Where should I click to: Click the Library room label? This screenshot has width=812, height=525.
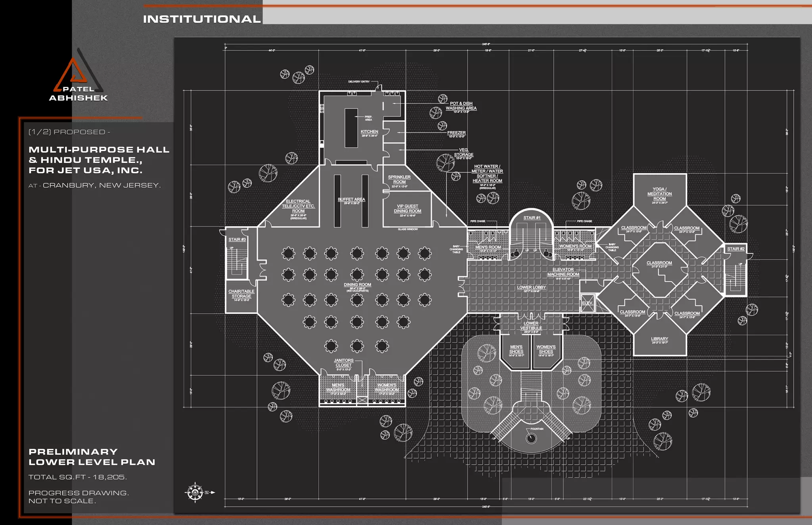659,339
